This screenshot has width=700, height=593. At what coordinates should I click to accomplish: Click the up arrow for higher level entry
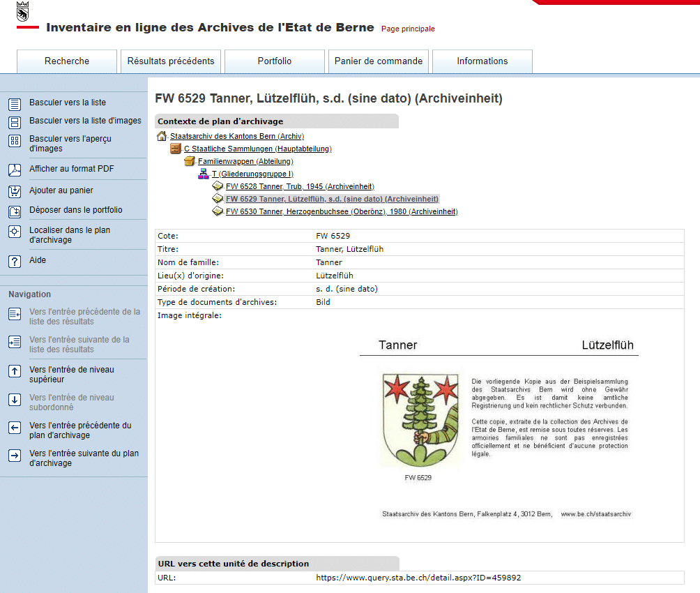pos(15,371)
